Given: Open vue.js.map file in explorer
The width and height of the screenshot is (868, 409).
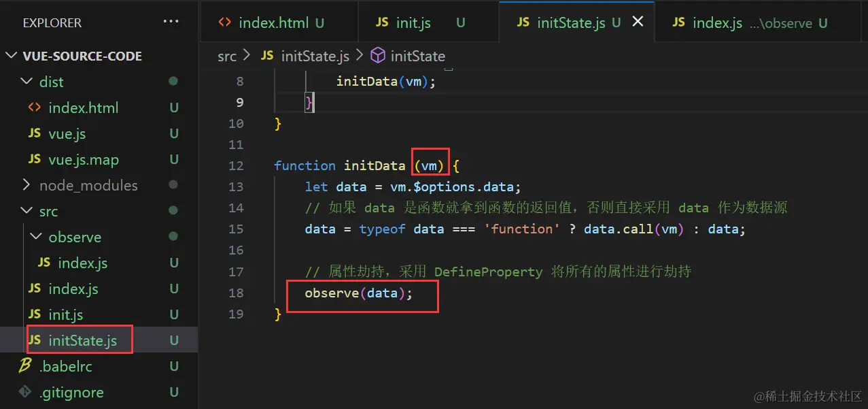Looking at the screenshot, I should point(84,159).
